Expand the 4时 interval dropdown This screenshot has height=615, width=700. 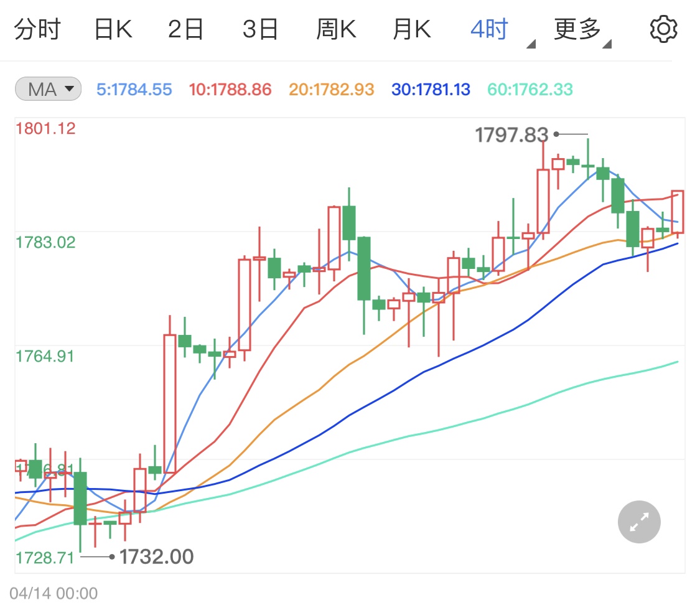502,31
